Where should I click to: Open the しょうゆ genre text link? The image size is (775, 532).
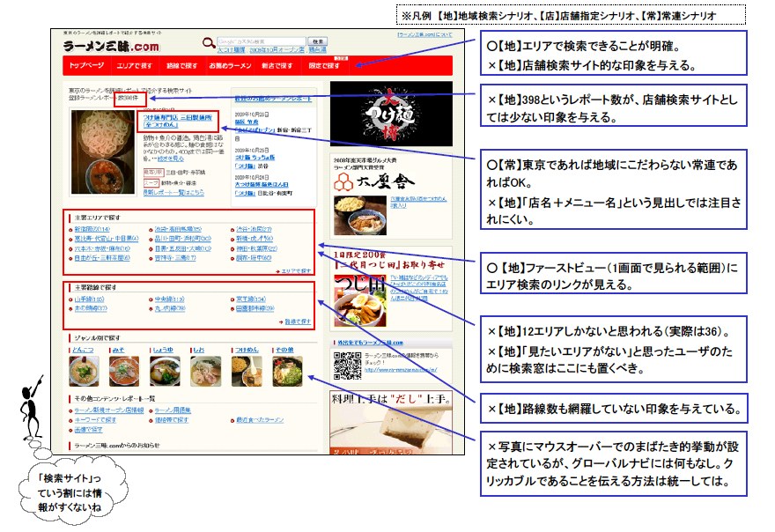tap(163, 350)
